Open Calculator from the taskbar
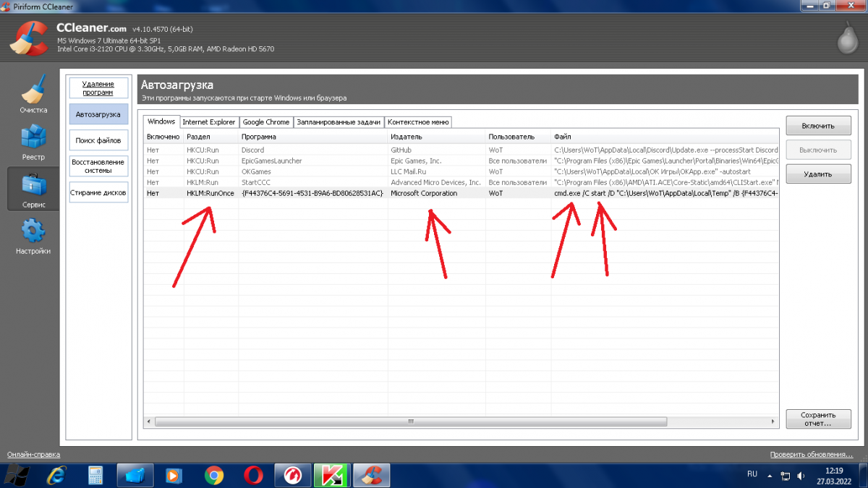 point(95,475)
